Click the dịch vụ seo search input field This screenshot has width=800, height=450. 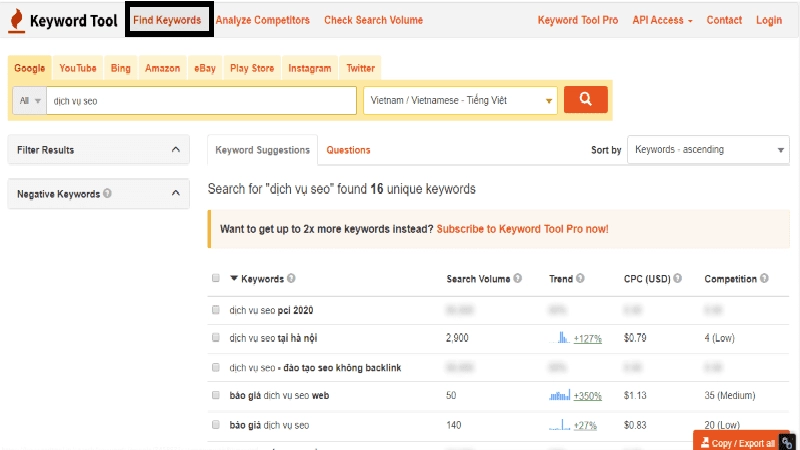point(202,101)
